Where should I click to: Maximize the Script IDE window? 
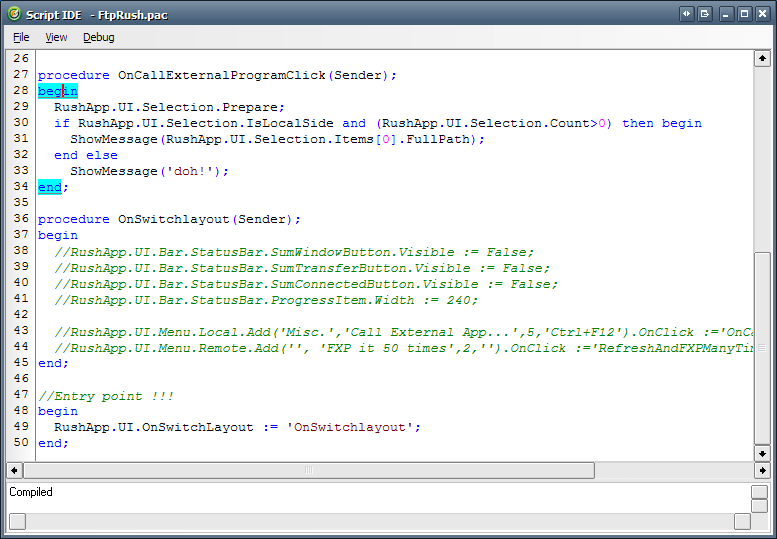[744, 14]
